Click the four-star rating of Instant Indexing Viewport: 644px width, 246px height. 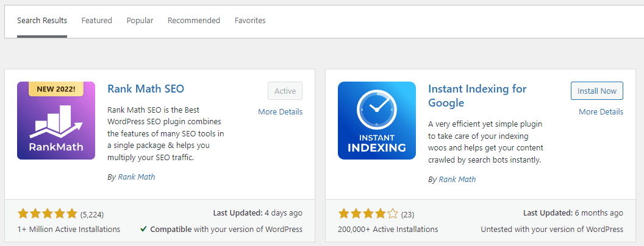pos(368,214)
